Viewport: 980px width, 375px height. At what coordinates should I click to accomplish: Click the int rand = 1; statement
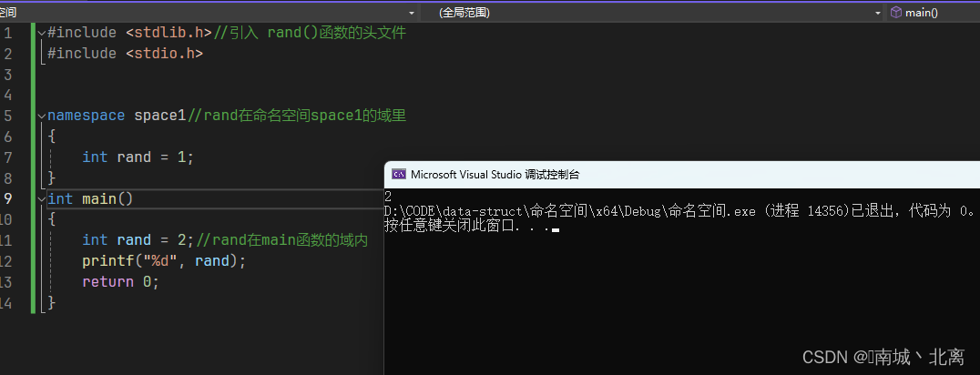[138, 157]
